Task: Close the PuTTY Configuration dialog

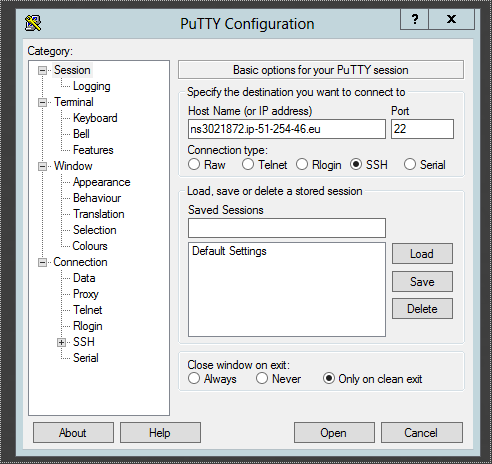Action: pos(451,19)
